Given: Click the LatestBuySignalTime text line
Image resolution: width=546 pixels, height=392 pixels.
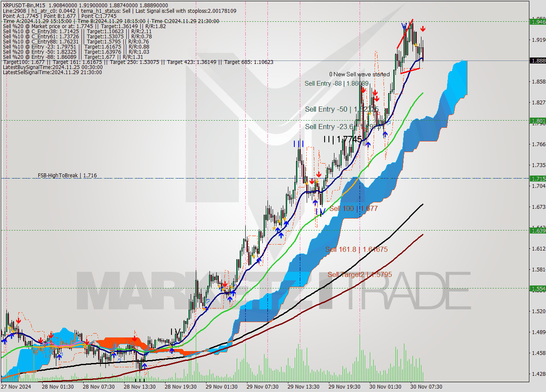Looking at the screenshot, I should point(52,67).
